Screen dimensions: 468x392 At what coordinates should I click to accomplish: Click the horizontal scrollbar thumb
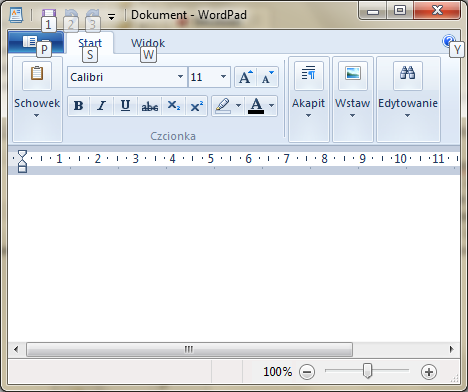(189, 349)
